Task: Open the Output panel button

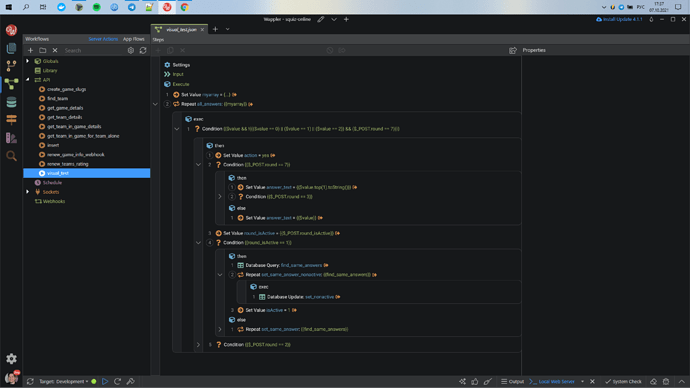Action: tap(513, 382)
